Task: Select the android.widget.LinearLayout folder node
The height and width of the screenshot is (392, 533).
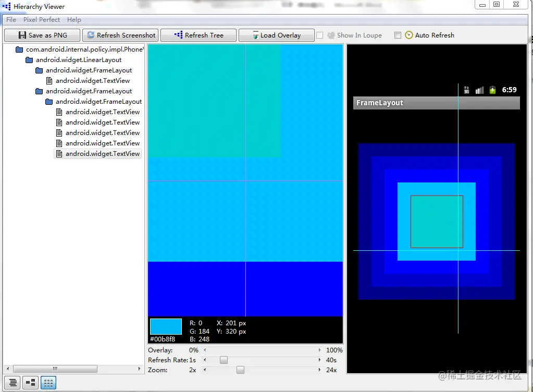Action: click(x=74, y=60)
